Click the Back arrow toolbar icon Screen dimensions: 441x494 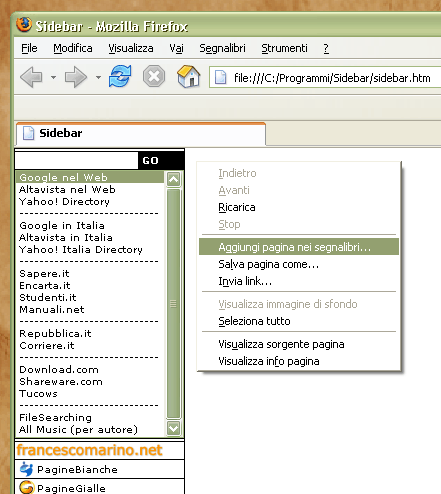31,77
